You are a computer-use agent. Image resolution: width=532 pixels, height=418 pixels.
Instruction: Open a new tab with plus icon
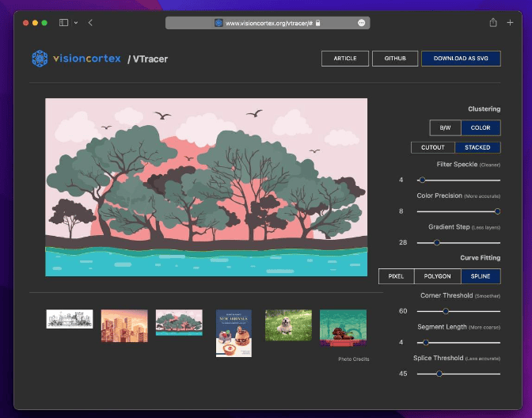click(511, 23)
